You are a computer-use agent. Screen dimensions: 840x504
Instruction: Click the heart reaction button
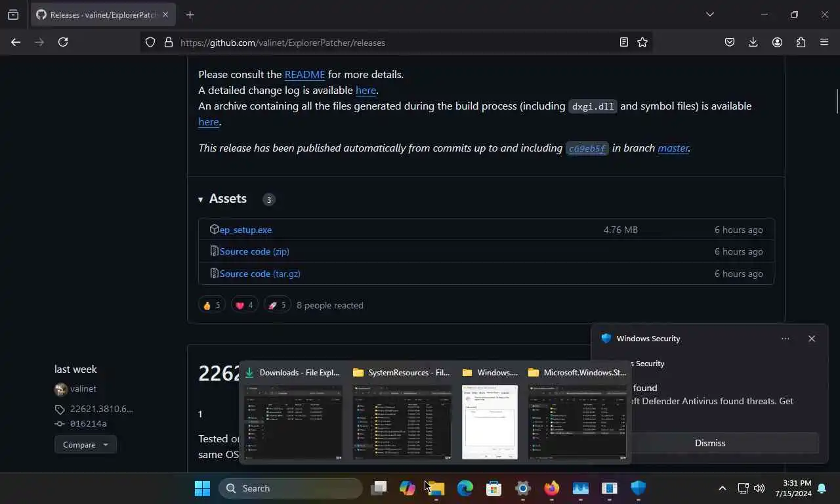pyautogui.click(x=244, y=305)
